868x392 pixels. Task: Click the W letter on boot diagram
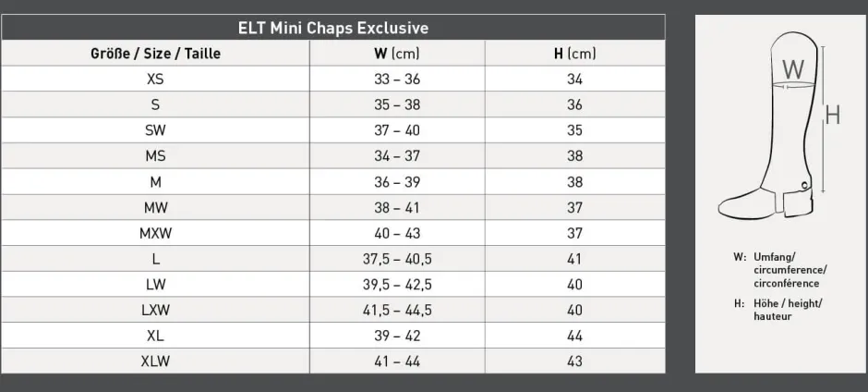[792, 70]
